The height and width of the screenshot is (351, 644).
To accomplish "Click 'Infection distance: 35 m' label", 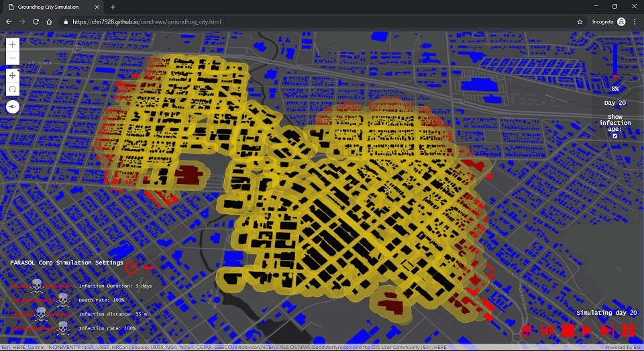I will 113,314.
